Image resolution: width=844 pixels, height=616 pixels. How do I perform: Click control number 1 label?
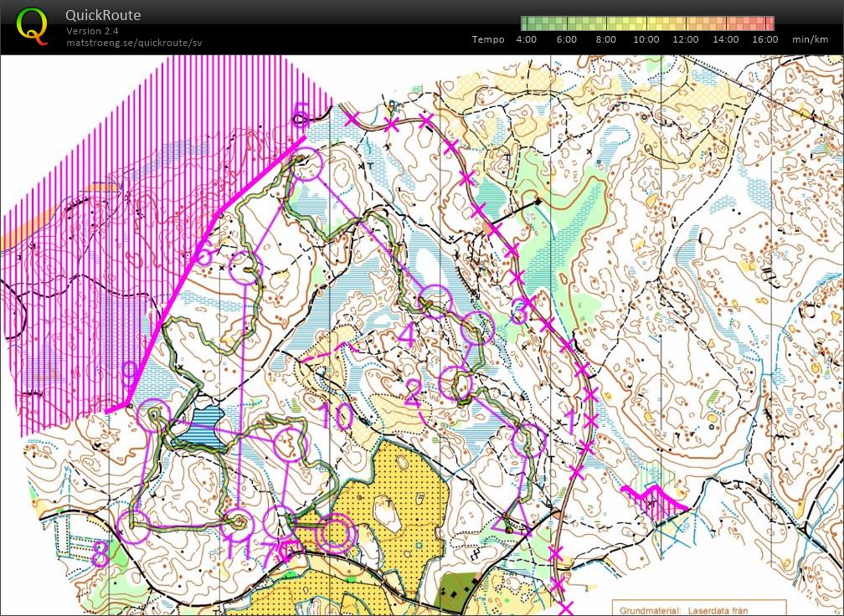coord(569,421)
